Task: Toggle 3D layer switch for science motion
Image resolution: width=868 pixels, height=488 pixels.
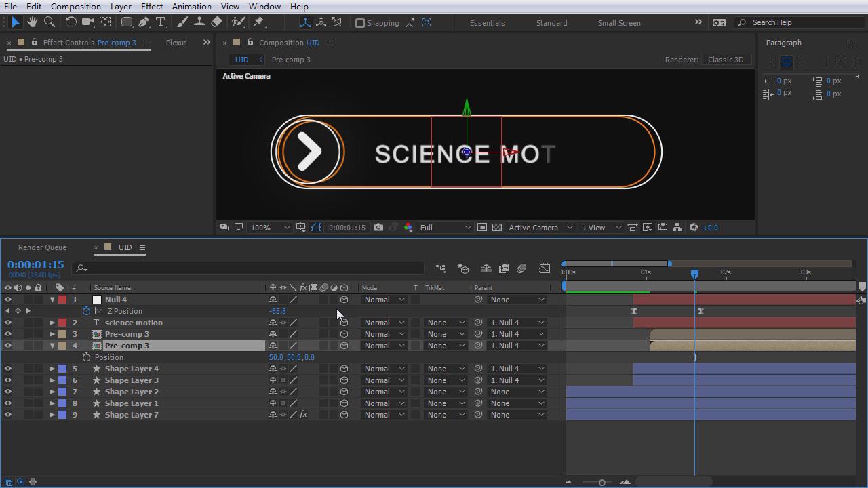Action: pos(344,323)
